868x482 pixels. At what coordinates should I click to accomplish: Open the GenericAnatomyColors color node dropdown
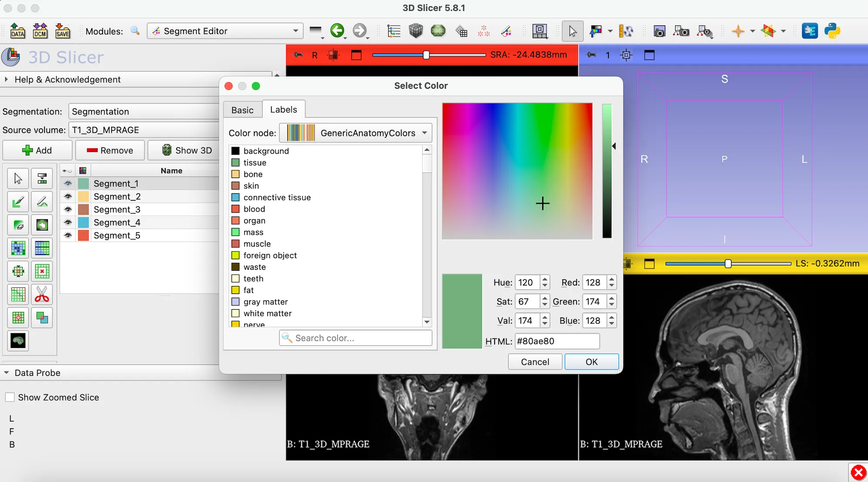tap(355, 133)
